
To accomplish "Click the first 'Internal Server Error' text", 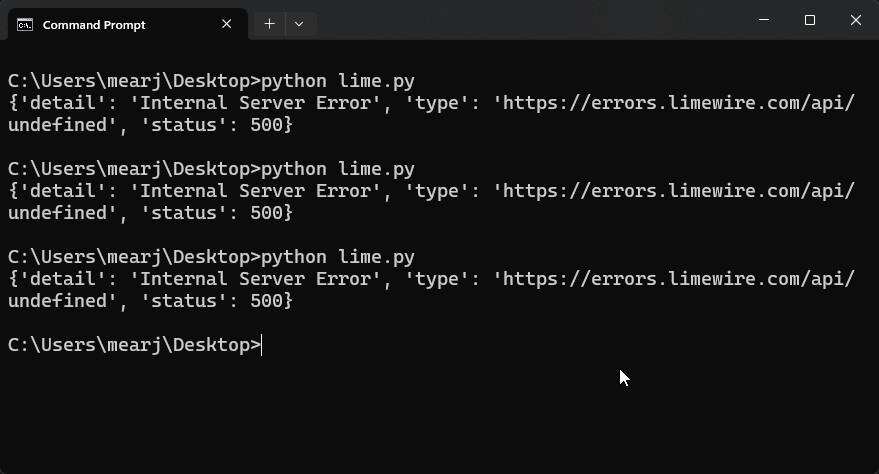I will (261, 103).
